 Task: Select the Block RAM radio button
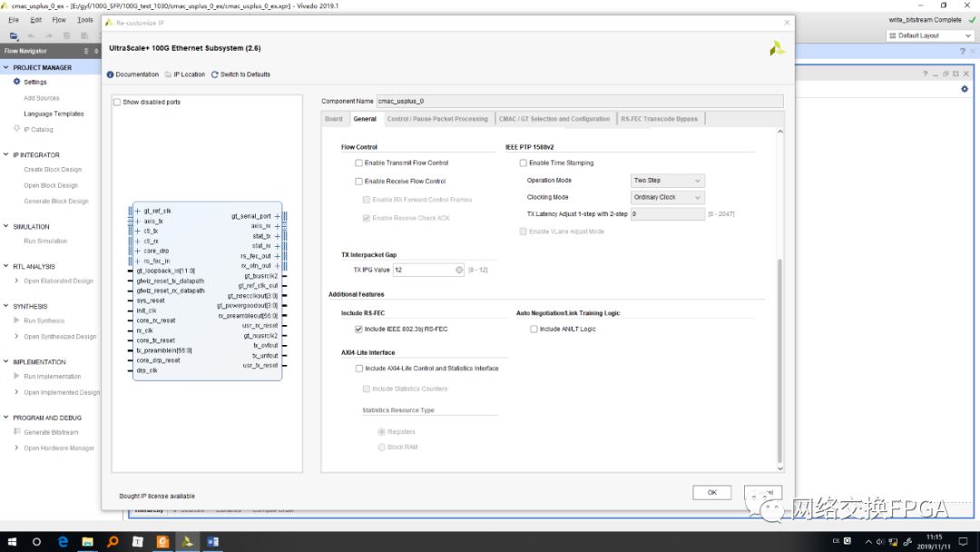click(x=381, y=447)
